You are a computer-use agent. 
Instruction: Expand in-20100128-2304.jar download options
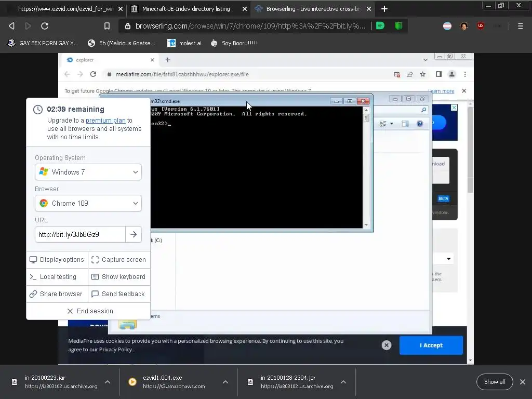(x=343, y=382)
